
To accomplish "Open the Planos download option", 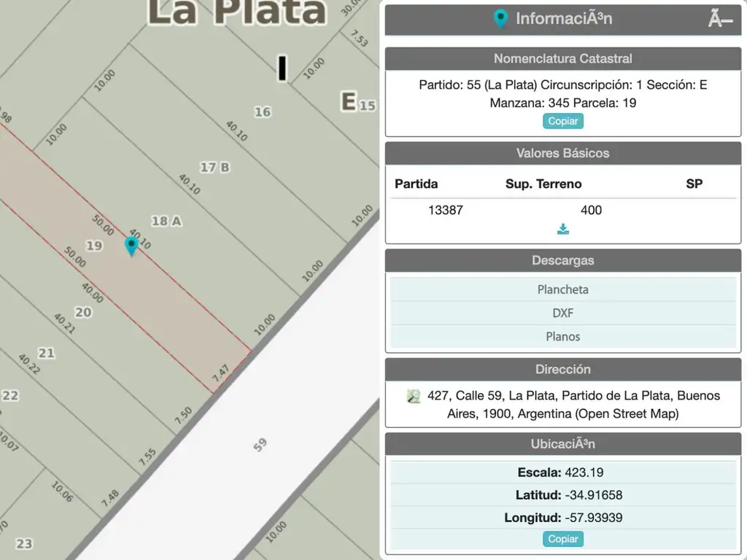I will click(x=562, y=336).
